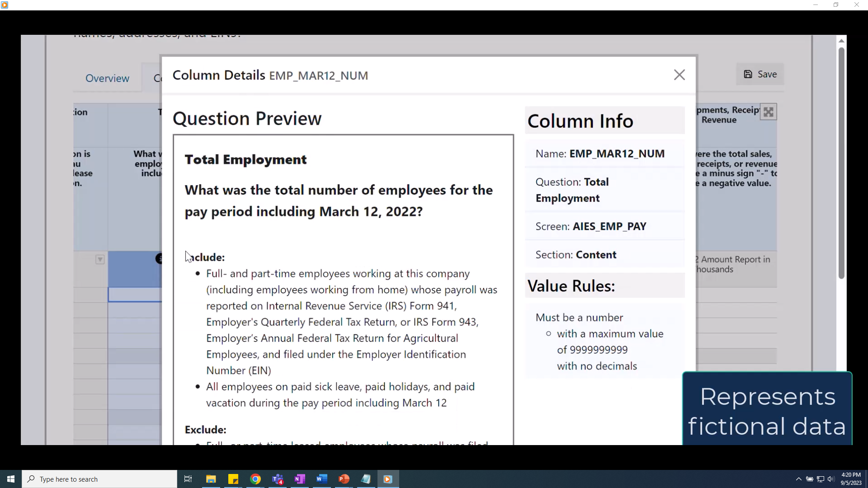Close the Column Details dialog
The image size is (868, 488).
click(x=679, y=75)
